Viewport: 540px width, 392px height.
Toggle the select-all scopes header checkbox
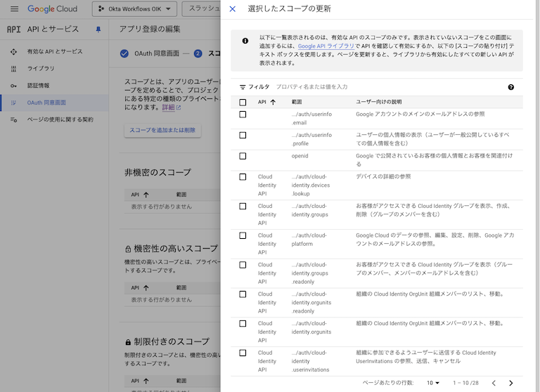[243, 103]
